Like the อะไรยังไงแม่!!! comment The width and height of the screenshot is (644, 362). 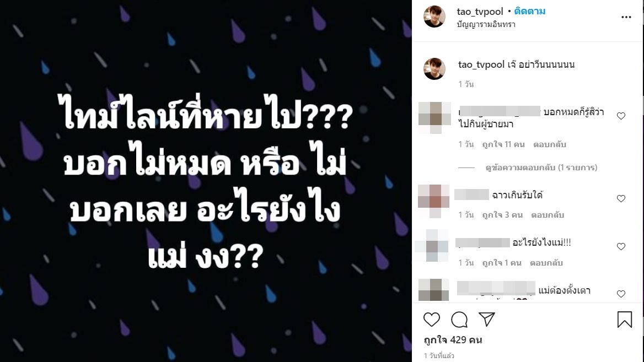[x=621, y=247]
